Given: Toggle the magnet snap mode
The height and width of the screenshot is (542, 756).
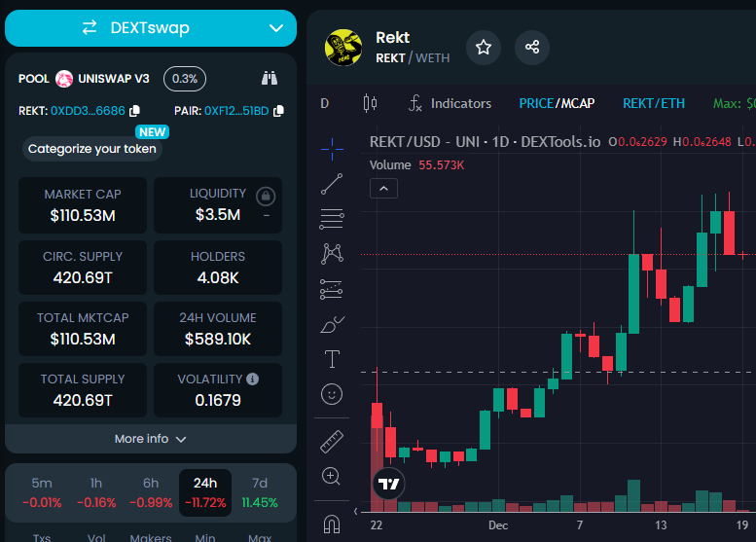Looking at the screenshot, I should point(332,524).
